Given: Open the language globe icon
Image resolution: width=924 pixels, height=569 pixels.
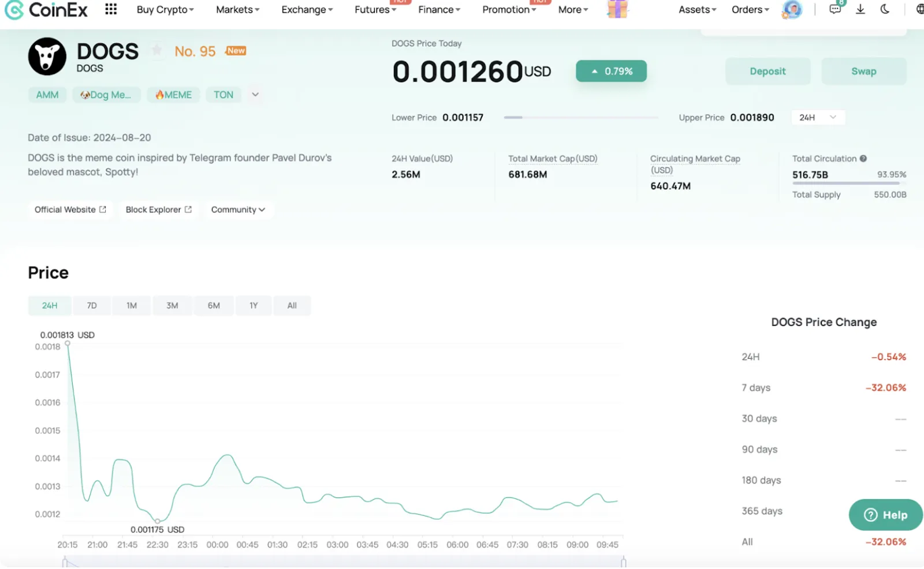Looking at the screenshot, I should click(919, 9).
